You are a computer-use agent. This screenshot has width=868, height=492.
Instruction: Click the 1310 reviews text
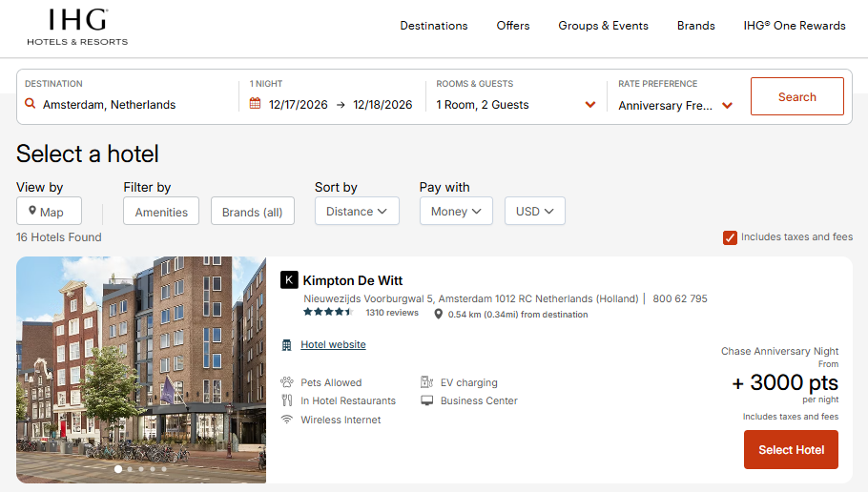392,313
